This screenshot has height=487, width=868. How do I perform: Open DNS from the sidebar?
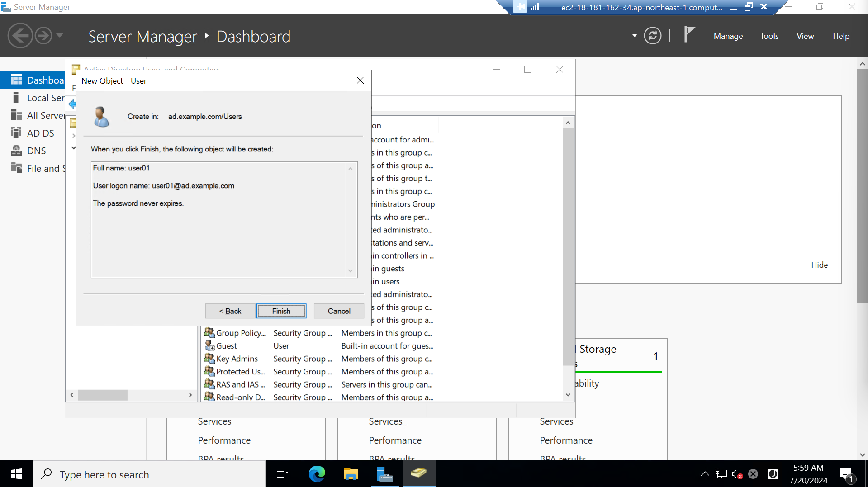coord(36,150)
